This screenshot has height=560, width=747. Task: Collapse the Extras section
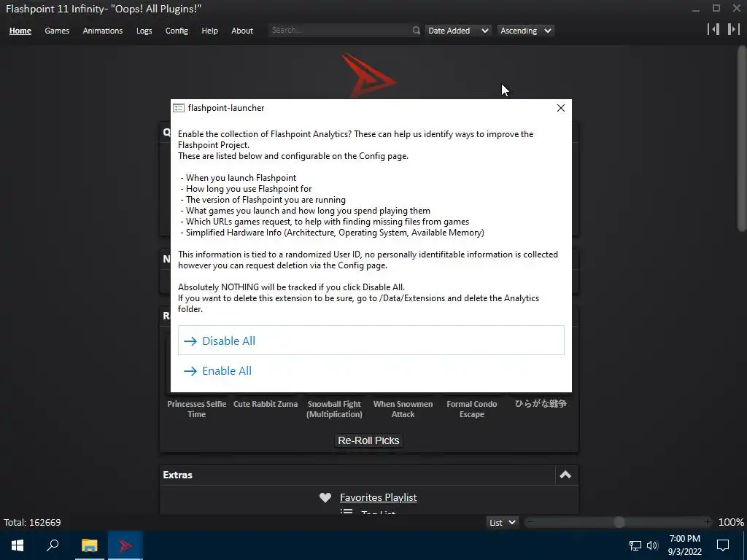pos(565,475)
